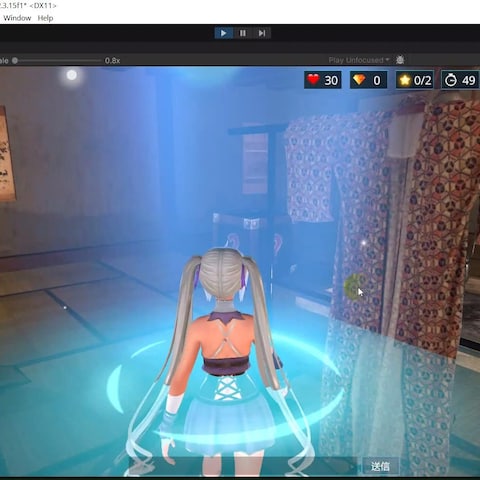
Task: Click the 送信 send button
Action: (x=380, y=466)
